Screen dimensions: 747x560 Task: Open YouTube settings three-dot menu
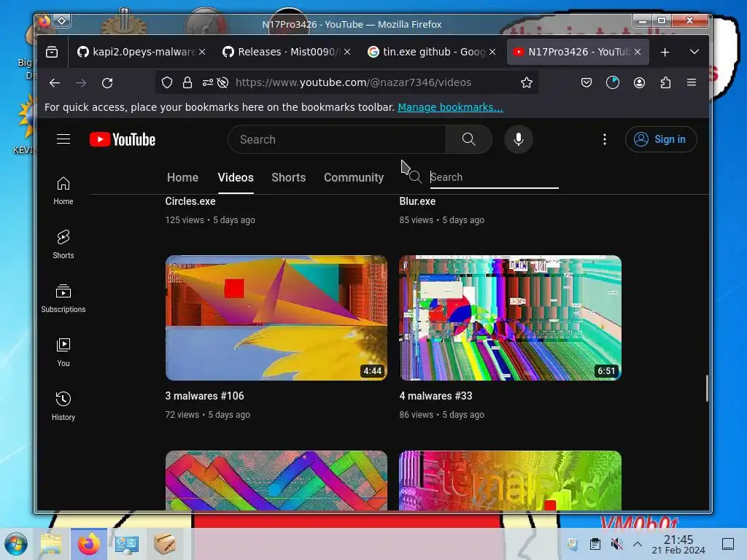point(605,139)
